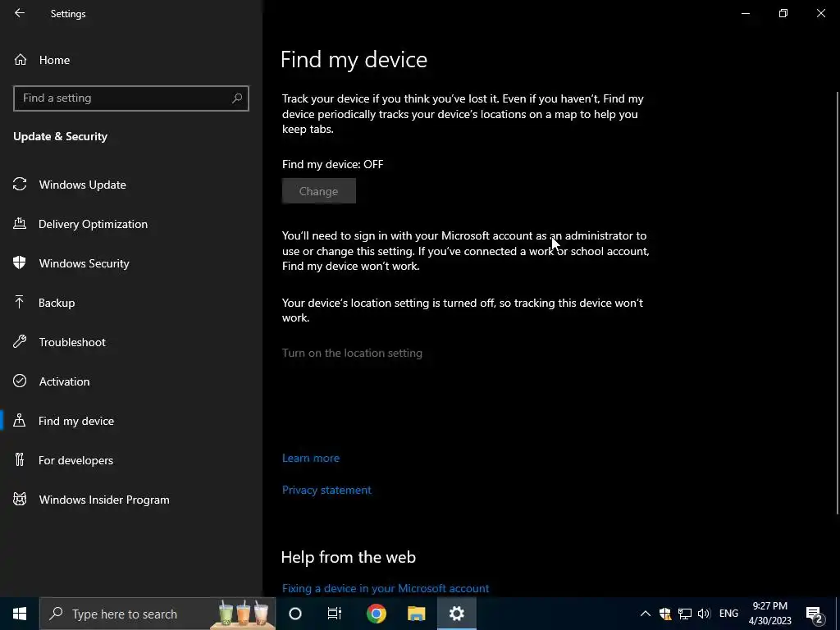Open the network tray icon
This screenshot has height=630, width=840.
click(x=685, y=614)
